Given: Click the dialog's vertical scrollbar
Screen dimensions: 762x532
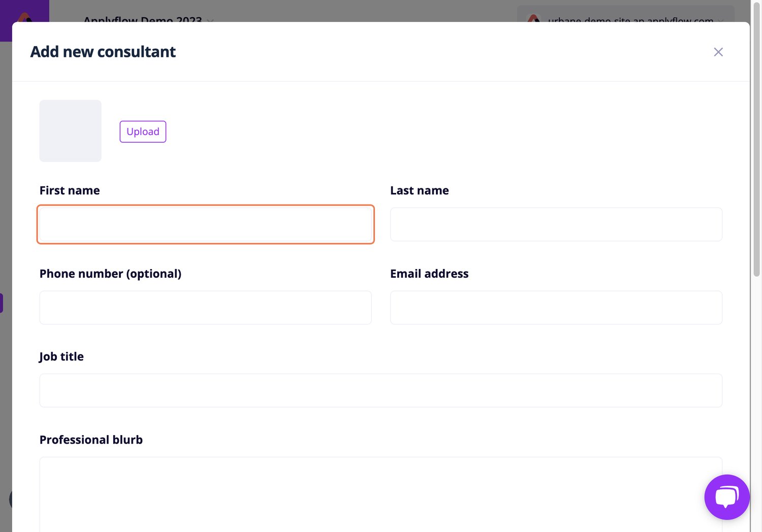Looking at the screenshot, I should coord(756,140).
